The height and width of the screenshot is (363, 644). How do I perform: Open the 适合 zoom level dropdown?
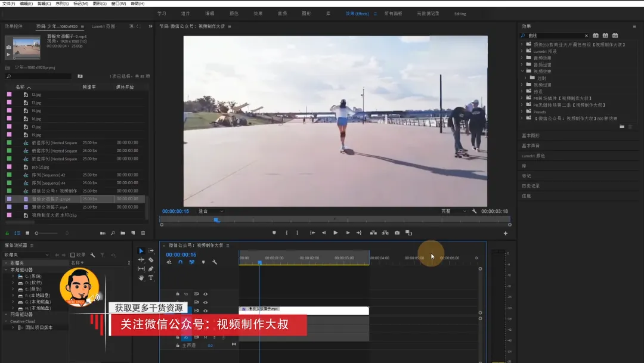(x=211, y=211)
